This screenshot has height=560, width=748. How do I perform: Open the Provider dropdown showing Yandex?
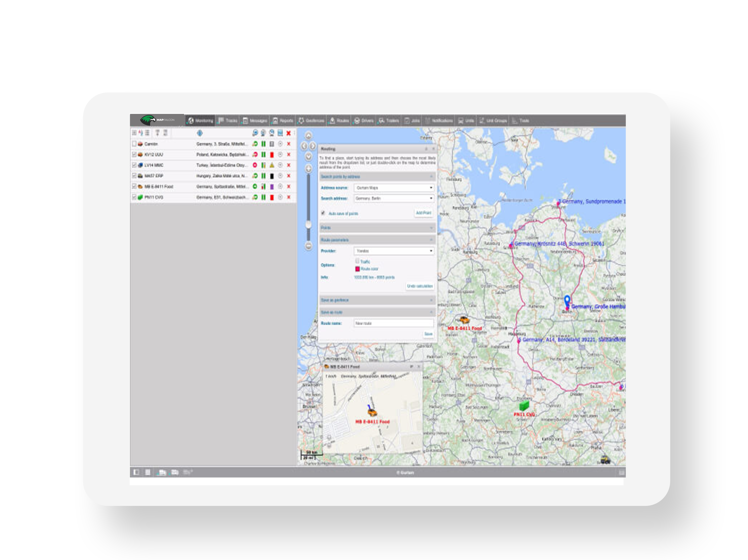[x=394, y=251]
